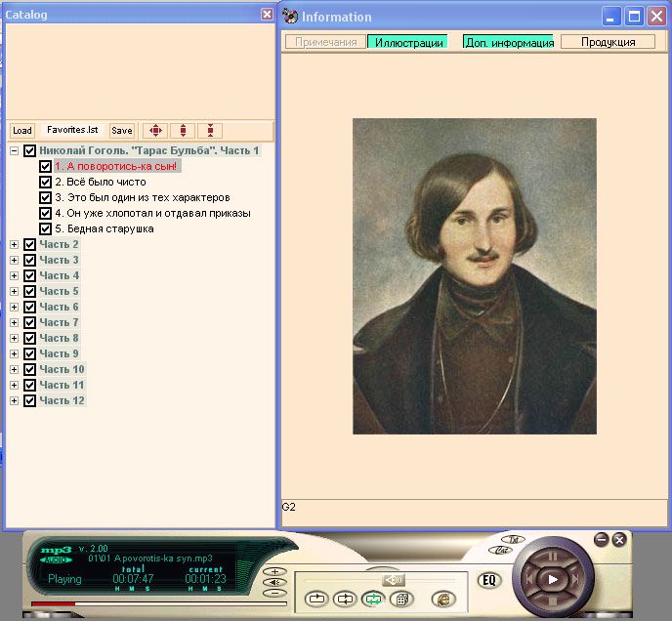This screenshot has height=621, width=672.
Task: Click the minus volume-down button
Action: click(276, 593)
